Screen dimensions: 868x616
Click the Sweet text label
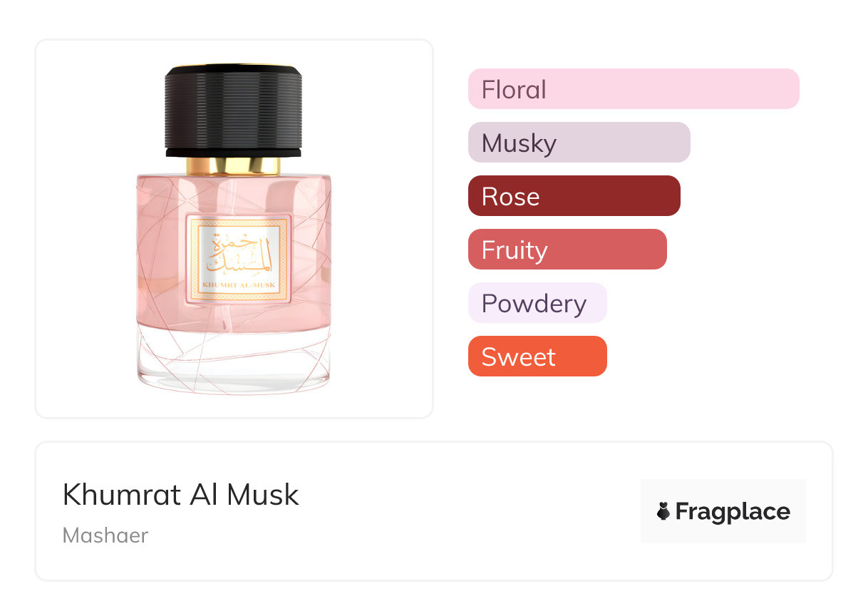click(x=518, y=357)
